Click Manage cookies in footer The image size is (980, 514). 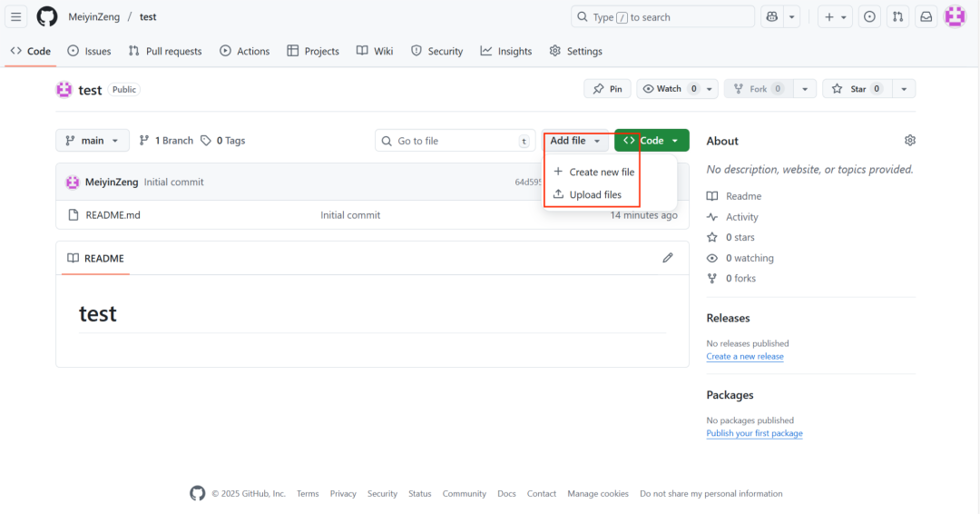(x=598, y=494)
